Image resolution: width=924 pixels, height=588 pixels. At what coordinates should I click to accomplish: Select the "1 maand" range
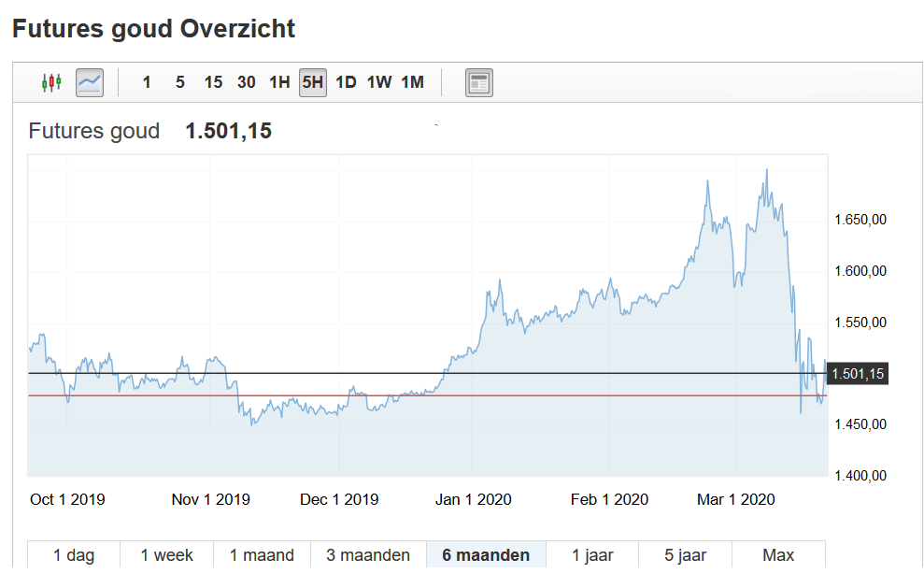point(263,554)
